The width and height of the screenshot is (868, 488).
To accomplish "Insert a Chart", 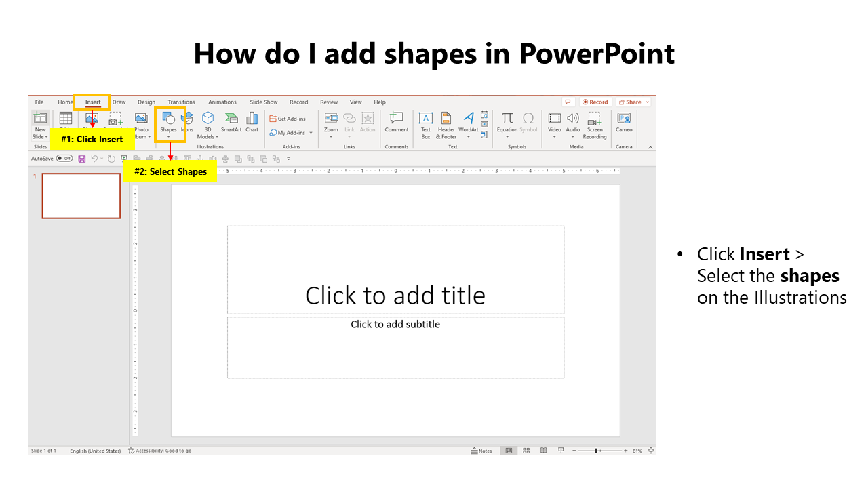I will pyautogui.click(x=252, y=123).
